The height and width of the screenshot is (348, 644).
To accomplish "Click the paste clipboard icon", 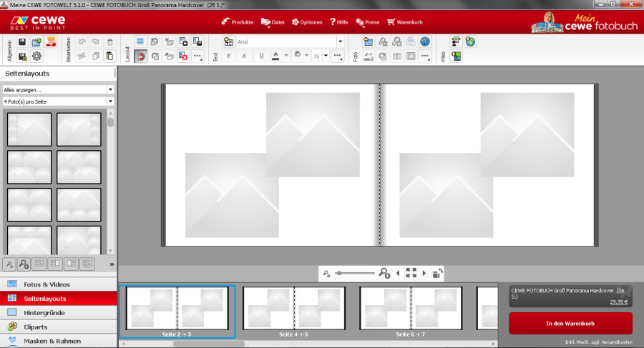I will 109,56.
